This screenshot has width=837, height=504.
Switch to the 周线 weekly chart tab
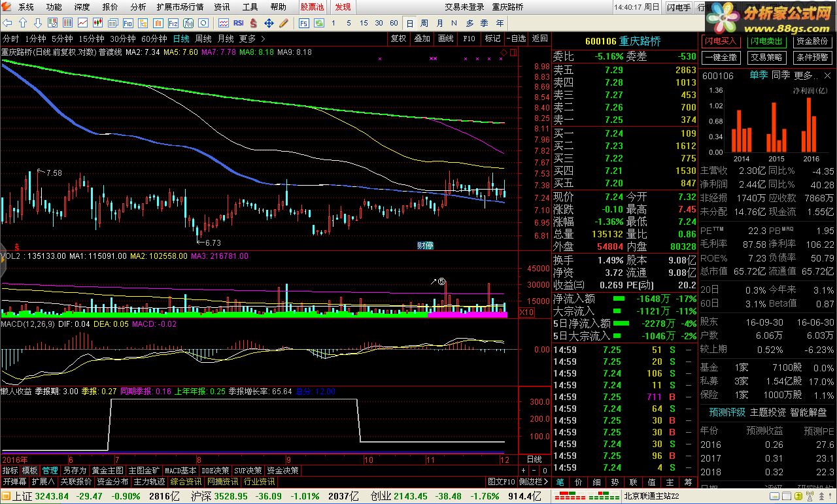click(x=203, y=39)
